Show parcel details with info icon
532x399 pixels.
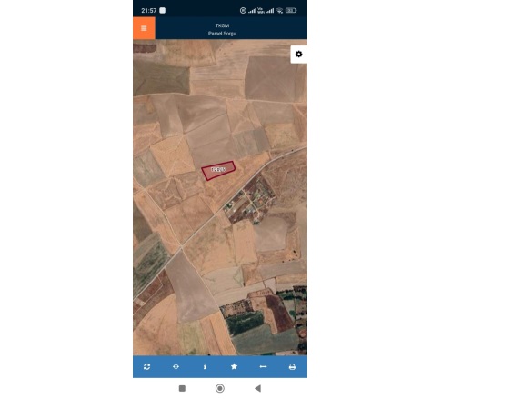pos(205,366)
